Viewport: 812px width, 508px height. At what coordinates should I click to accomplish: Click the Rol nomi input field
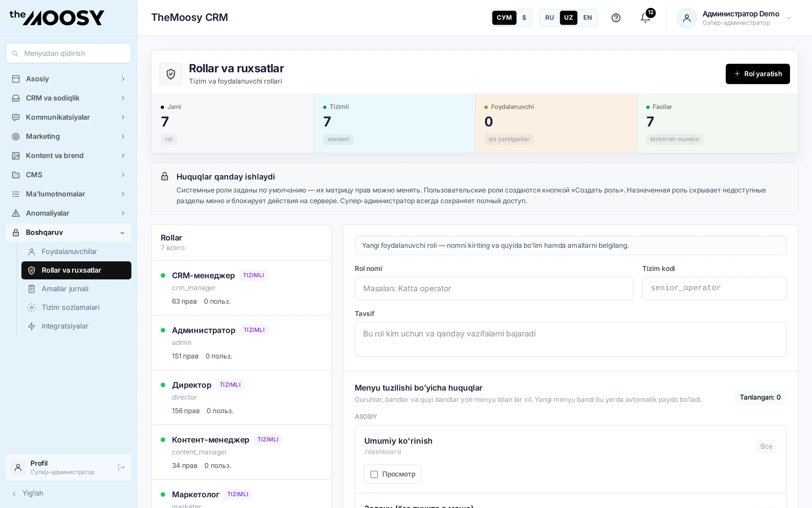494,289
